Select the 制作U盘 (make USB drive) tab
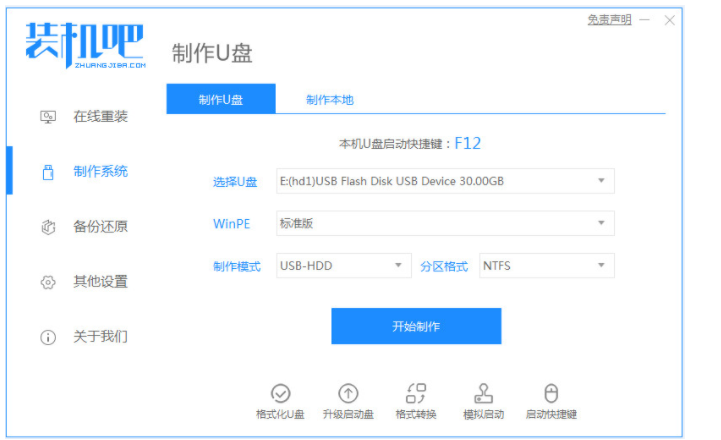 click(x=221, y=100)
